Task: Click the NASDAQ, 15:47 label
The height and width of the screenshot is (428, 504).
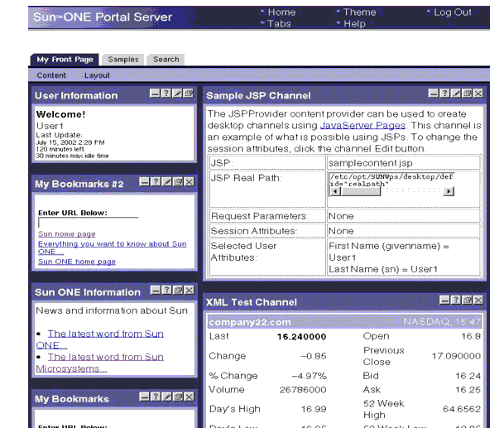Action: pos(442,321)
